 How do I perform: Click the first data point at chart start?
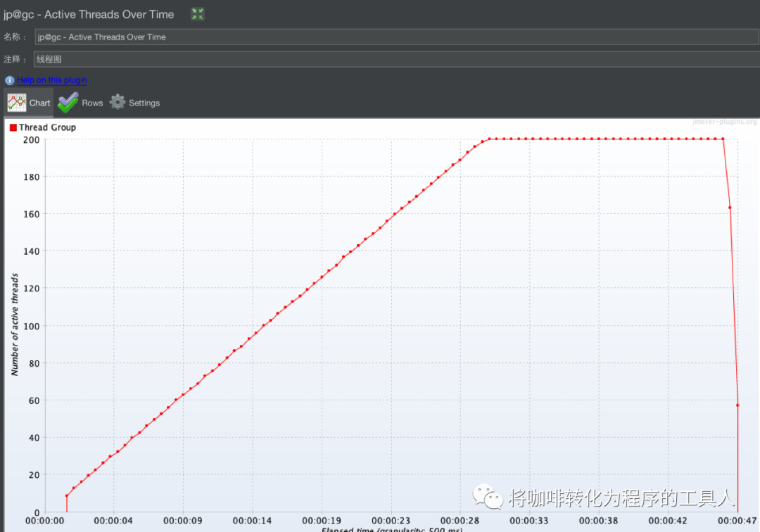click(67, 495)
